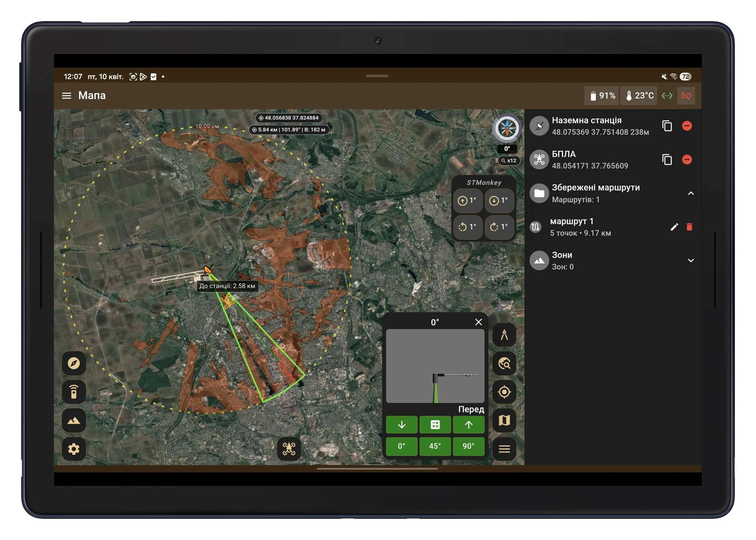The image size is (756, 540).
Task: Expand the Зони section
Action: (690, 260)
